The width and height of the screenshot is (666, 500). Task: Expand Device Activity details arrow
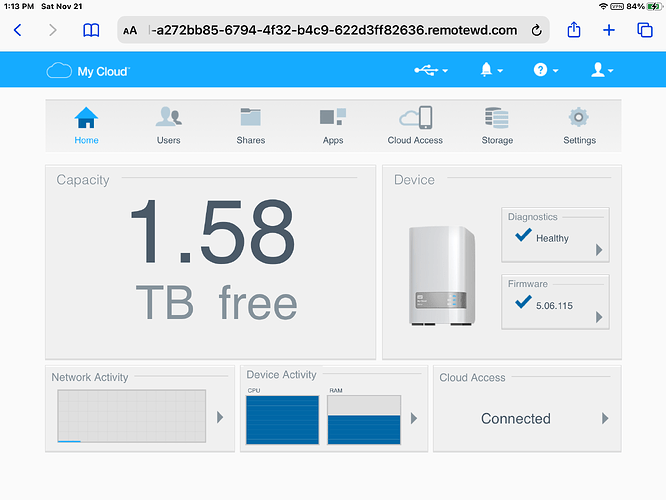[414, 418]
